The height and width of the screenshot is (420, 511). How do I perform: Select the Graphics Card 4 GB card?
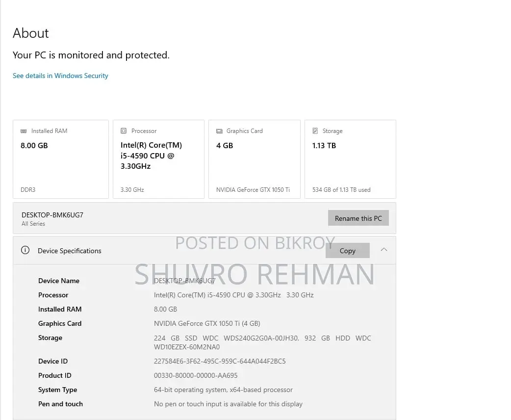coord(254,159)
